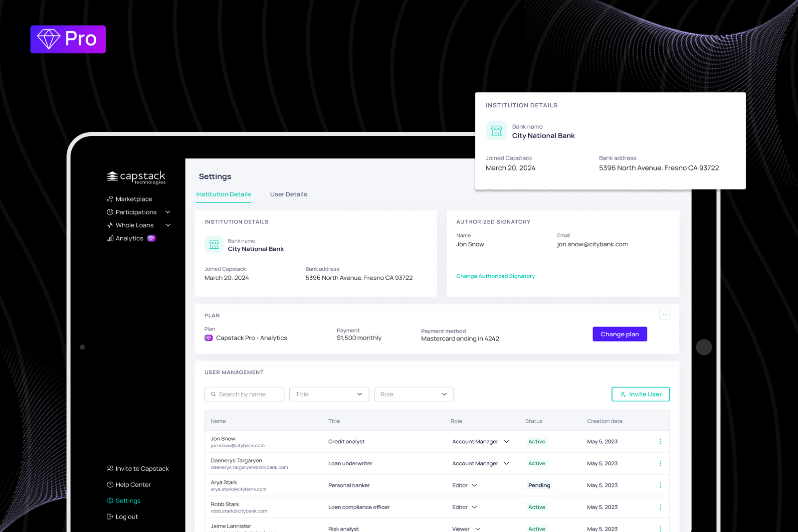Image resolution: width=798 pixels, height=532 pixels.
Task: Click the user-plus icon in Invite User
Action: (623, 394)
